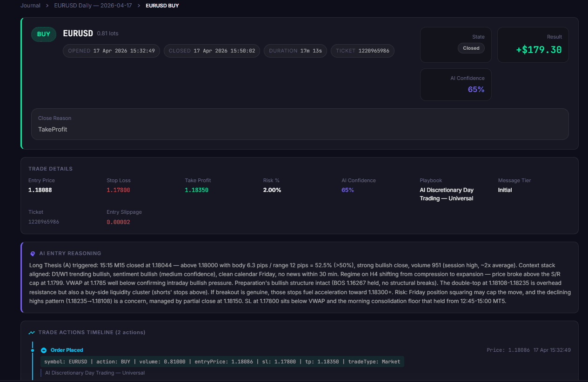Open the Journal breadcrumb link
588x382 pixels.
[x=30, y=6]
